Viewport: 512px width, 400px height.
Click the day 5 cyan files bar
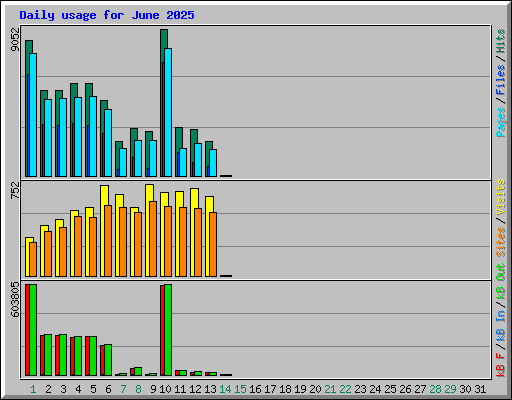pos(93,136)
